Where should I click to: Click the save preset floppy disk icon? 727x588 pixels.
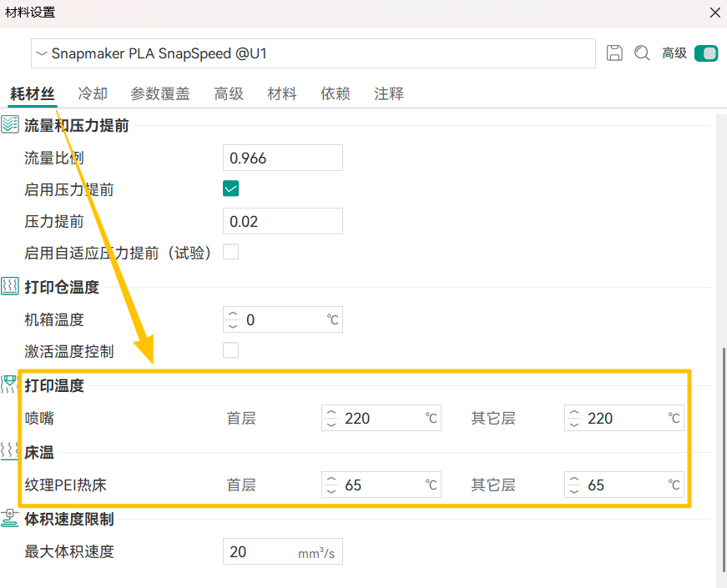[x=614, y=53]
